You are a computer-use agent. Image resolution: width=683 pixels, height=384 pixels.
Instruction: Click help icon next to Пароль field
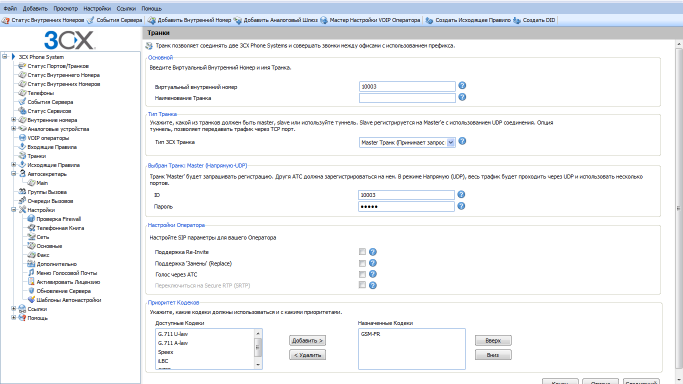(461, 206)
